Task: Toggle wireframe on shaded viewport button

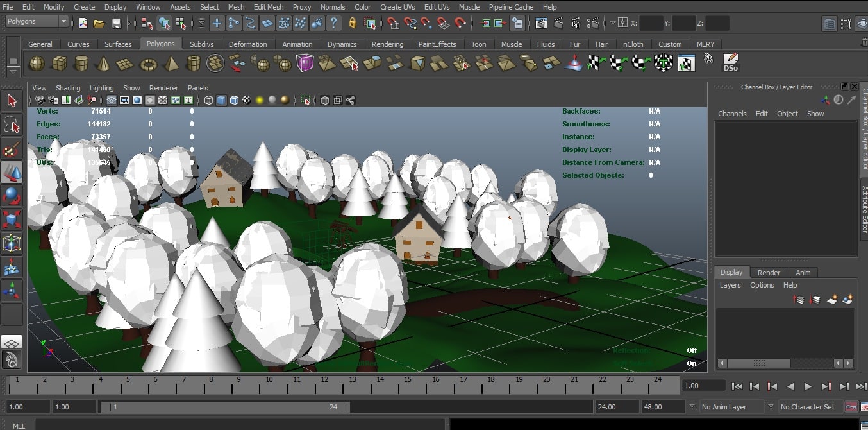Action: tap(234, 100)
